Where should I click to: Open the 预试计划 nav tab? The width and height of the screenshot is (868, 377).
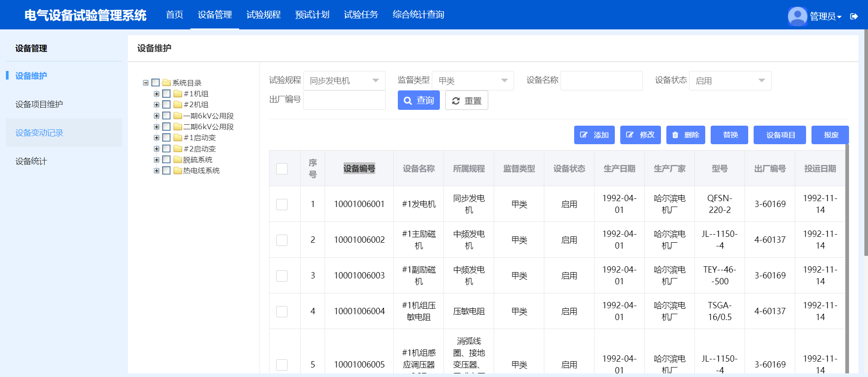tap(312, 14)
